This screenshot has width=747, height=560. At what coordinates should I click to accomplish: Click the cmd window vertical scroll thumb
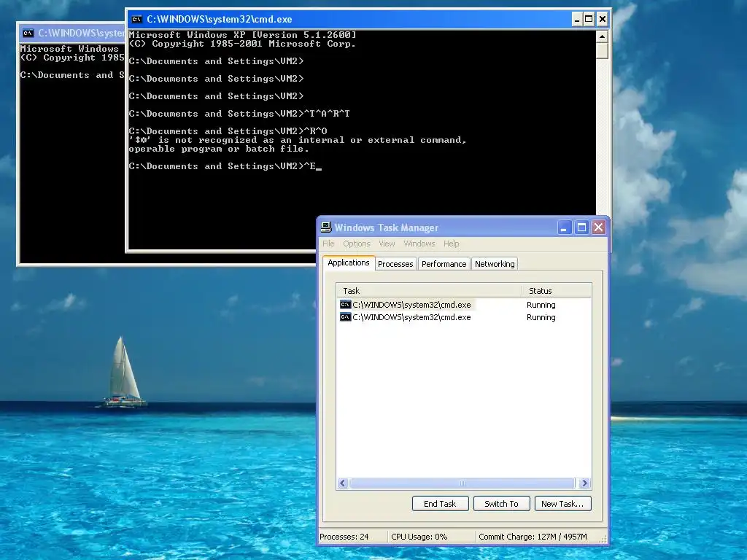(x=602, y=51)
